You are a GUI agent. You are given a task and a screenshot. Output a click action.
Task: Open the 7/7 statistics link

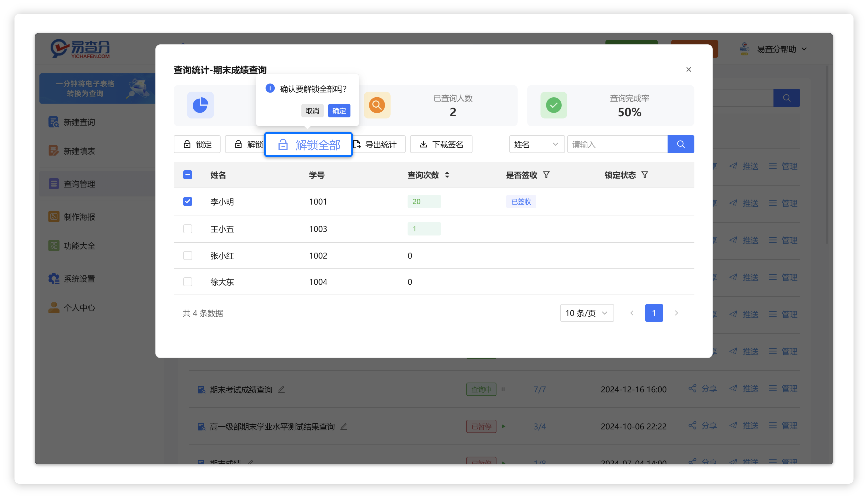540,389
